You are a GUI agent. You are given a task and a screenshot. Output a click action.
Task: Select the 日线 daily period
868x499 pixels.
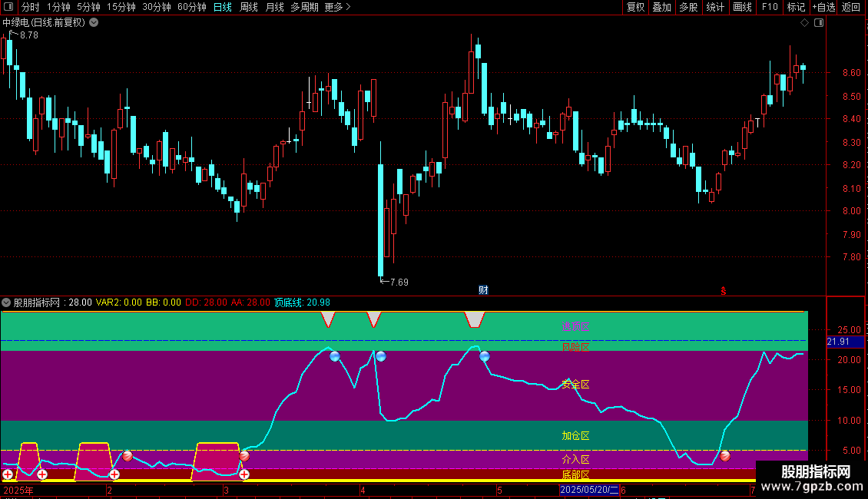coord(223,7)
